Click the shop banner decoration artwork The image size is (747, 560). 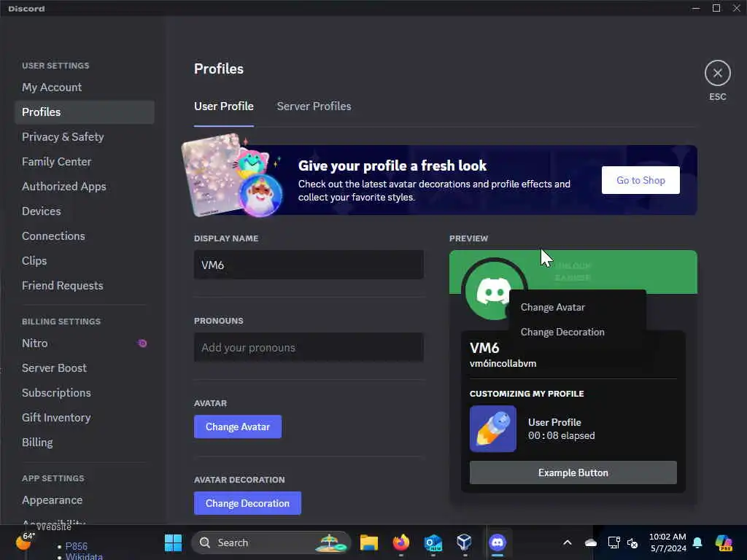tap(233, 176)
